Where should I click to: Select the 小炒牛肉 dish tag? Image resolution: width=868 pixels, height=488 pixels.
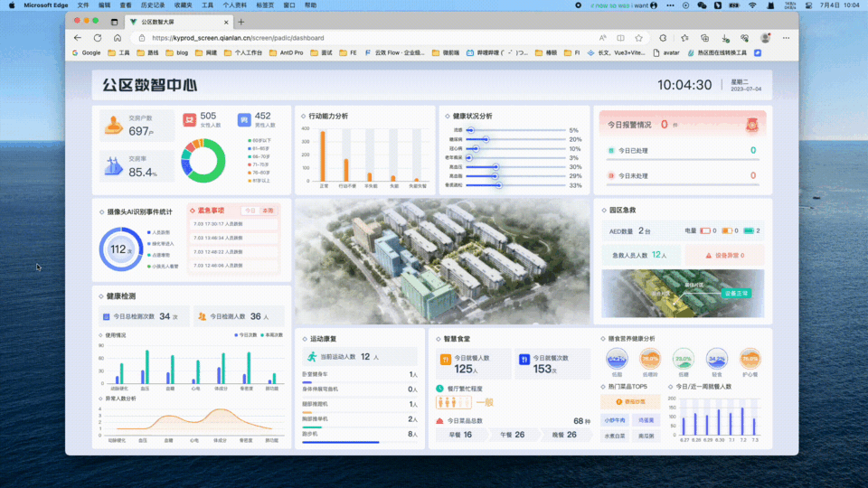pyautogui.click(x=615, y=420)
